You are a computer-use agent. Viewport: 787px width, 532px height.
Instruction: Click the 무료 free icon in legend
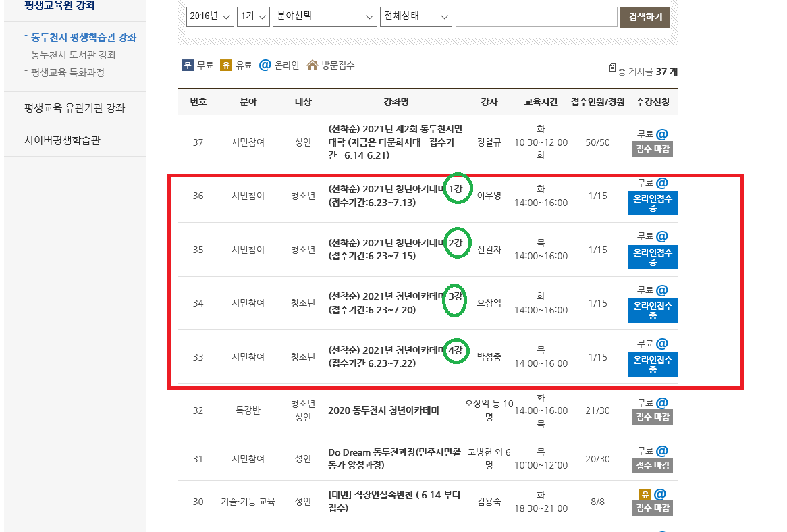(188, 65)
